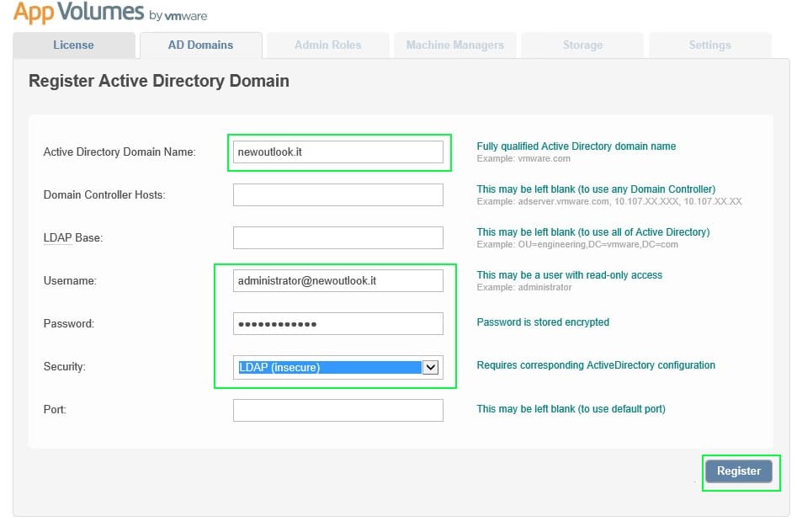Click the Active Directory Domain Name field
The image size is (797, 532).
337,152
